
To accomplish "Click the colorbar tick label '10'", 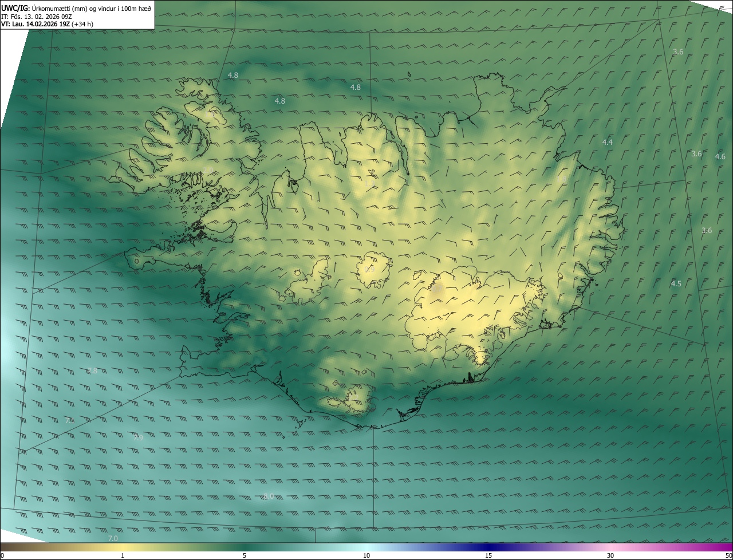I will pyautogui.click(x=366, y=555).
